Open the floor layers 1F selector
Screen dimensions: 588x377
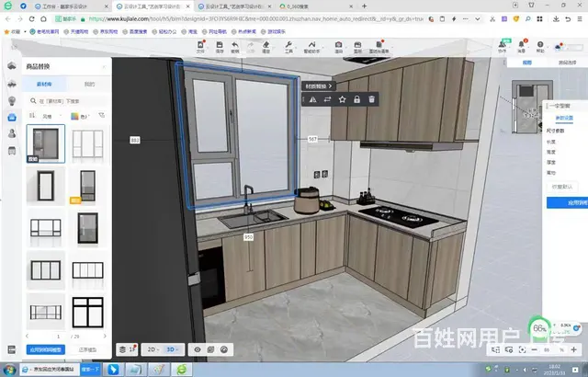coord(127,349)
